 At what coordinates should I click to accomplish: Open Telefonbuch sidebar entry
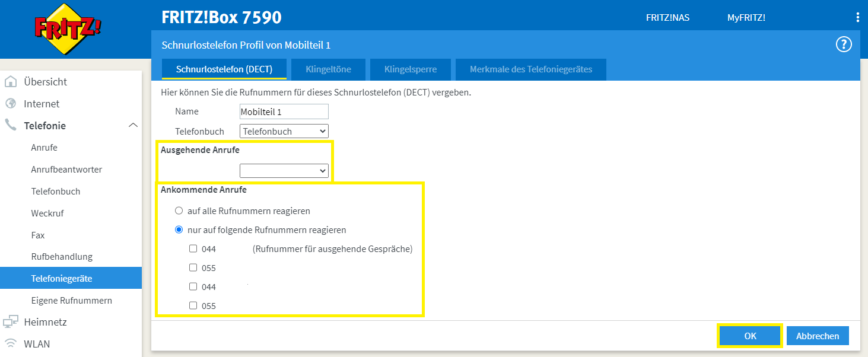click(x=56, y=192)
